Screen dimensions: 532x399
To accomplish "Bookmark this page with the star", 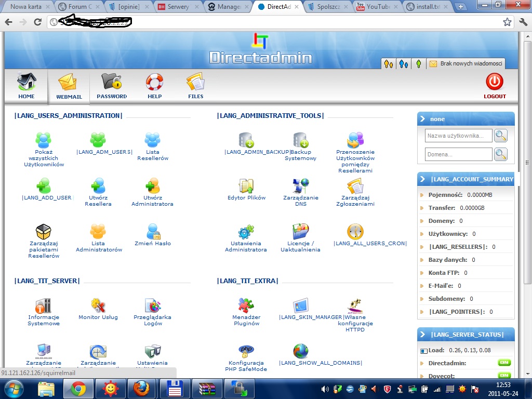I will [507, 22].
